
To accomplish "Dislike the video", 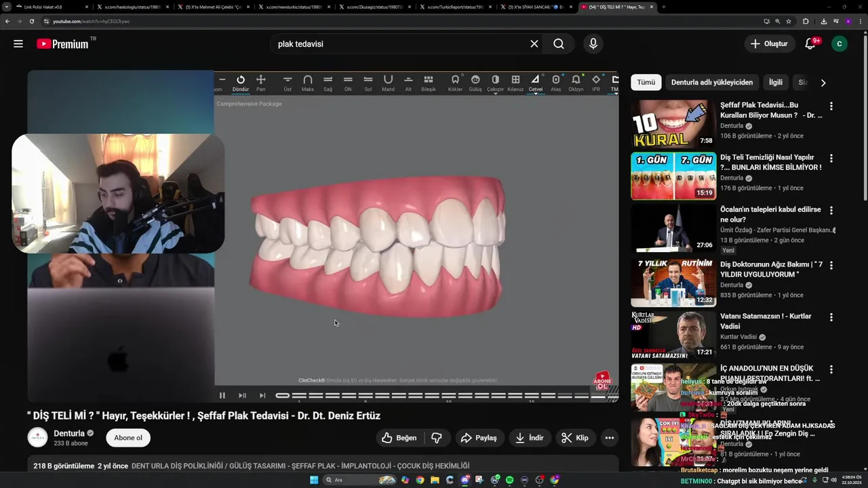I will click(437, 439).
